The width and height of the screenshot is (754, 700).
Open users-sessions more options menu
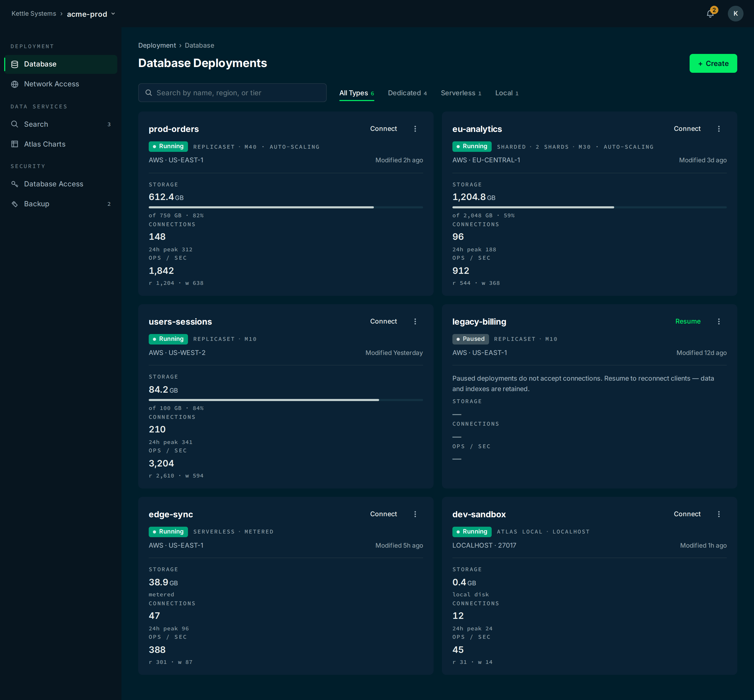pyautogui.click(x=415, y=321)
